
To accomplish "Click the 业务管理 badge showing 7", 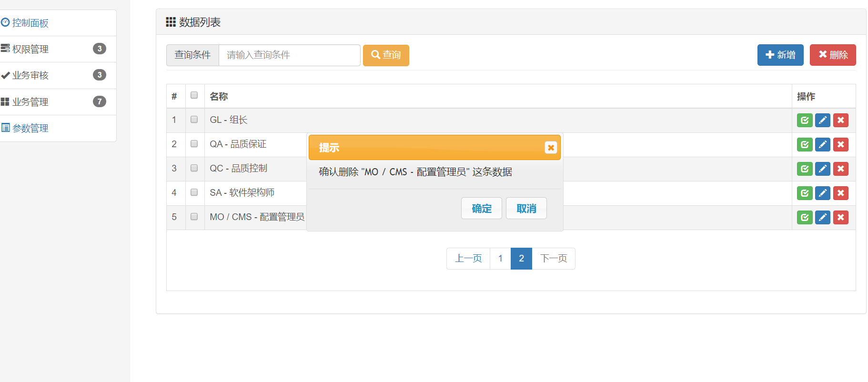I will pyautogui.click(x=99, y=101).
